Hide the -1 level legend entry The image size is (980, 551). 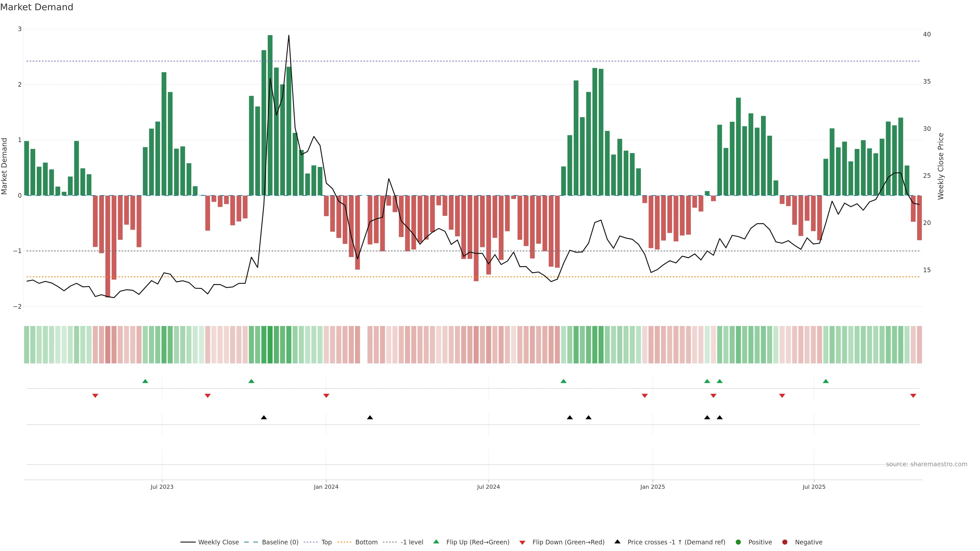[x=412, y=542]
